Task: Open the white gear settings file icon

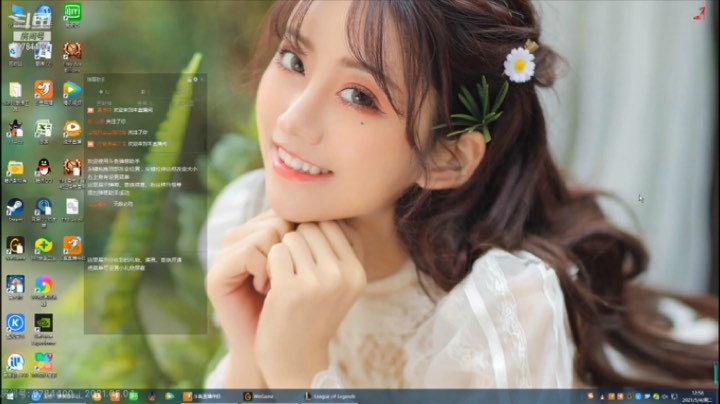Action: (x=72, y=210)
